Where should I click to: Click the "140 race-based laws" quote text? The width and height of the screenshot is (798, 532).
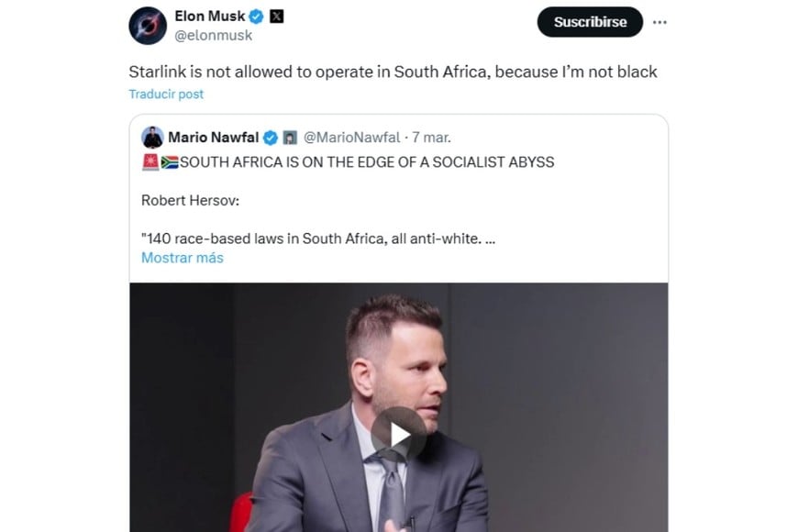coord(319,238)
